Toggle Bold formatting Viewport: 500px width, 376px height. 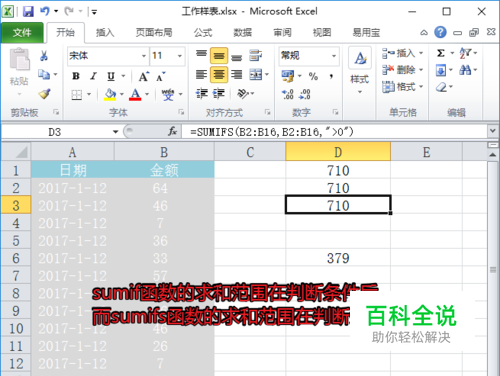[x=76, y=76]
